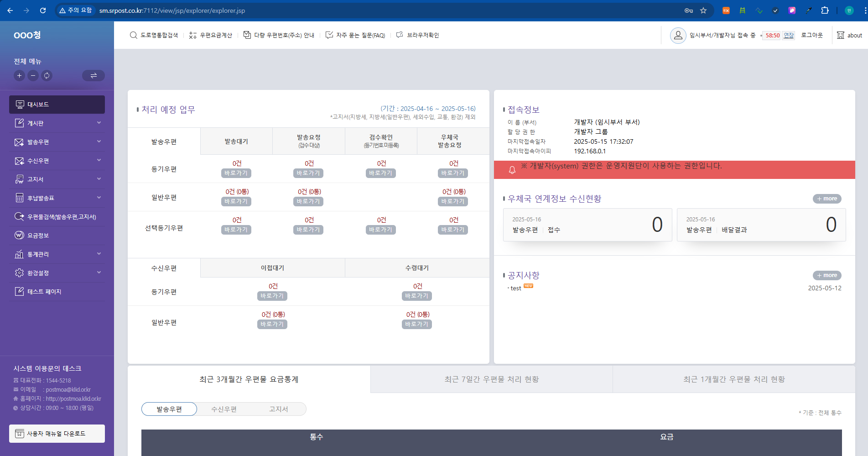Click 로그아웃 to sign out
Viewport: 868px width, 456px height.
(812, 35)
